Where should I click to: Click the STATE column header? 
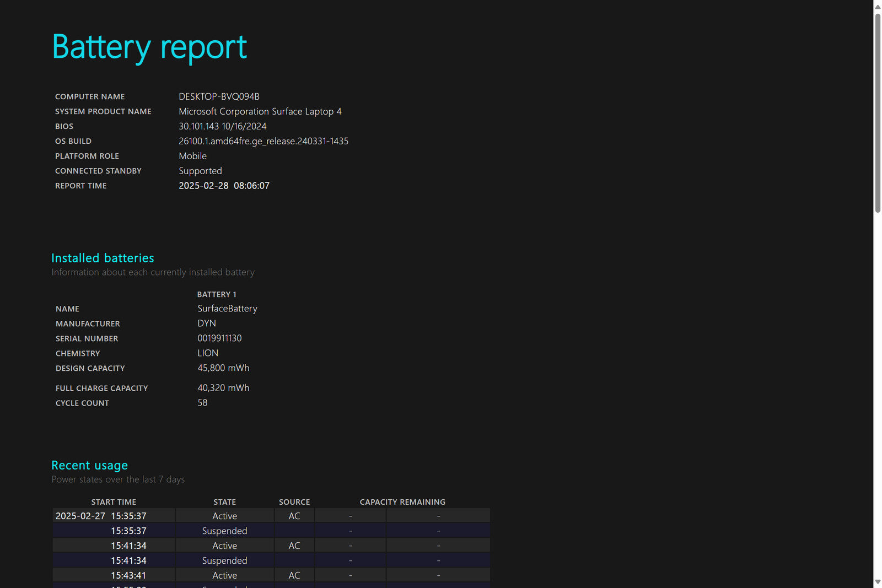pyautogui.click(x=225, y=502)
